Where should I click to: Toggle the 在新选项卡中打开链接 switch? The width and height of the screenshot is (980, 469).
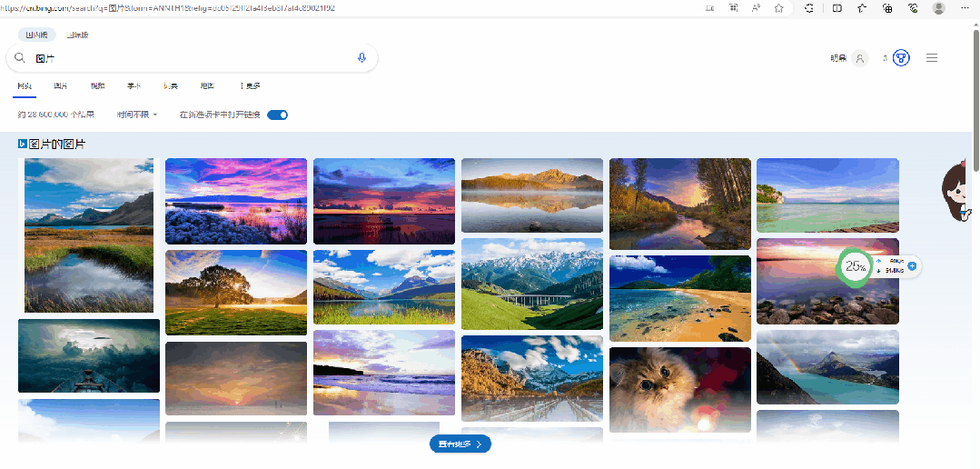pos(278,115)
